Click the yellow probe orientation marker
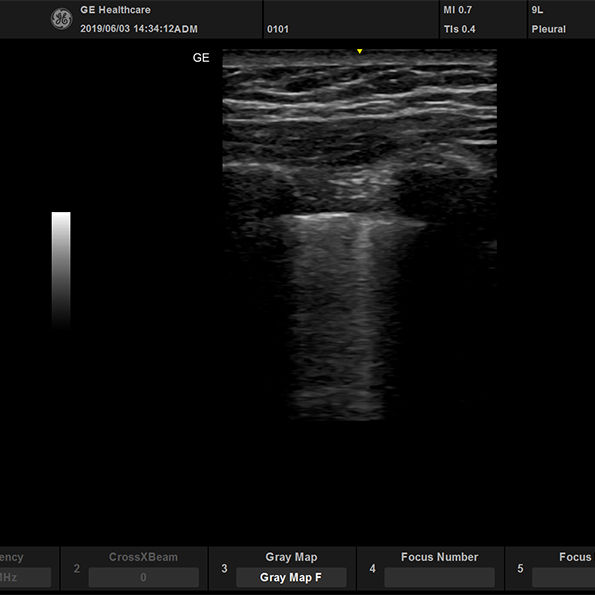This screenshot has height=595, width=595. pos(359,51)
